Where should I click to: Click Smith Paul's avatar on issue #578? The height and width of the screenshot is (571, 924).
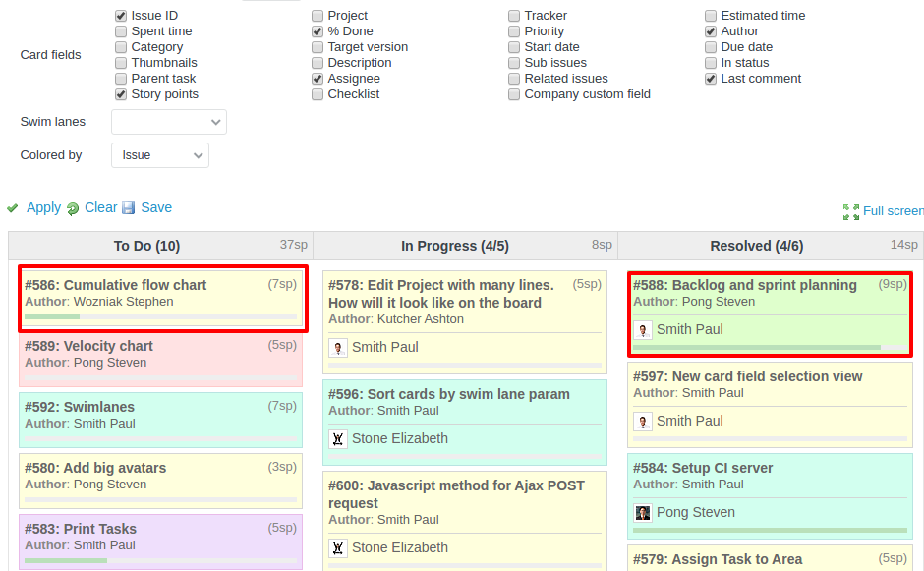[338, 347]
